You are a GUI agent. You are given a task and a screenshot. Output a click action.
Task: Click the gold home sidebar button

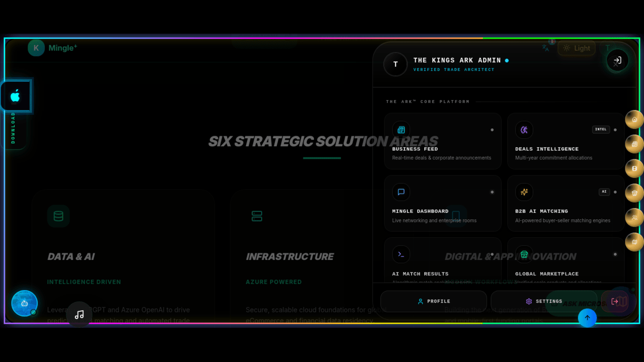coord(634,120)
